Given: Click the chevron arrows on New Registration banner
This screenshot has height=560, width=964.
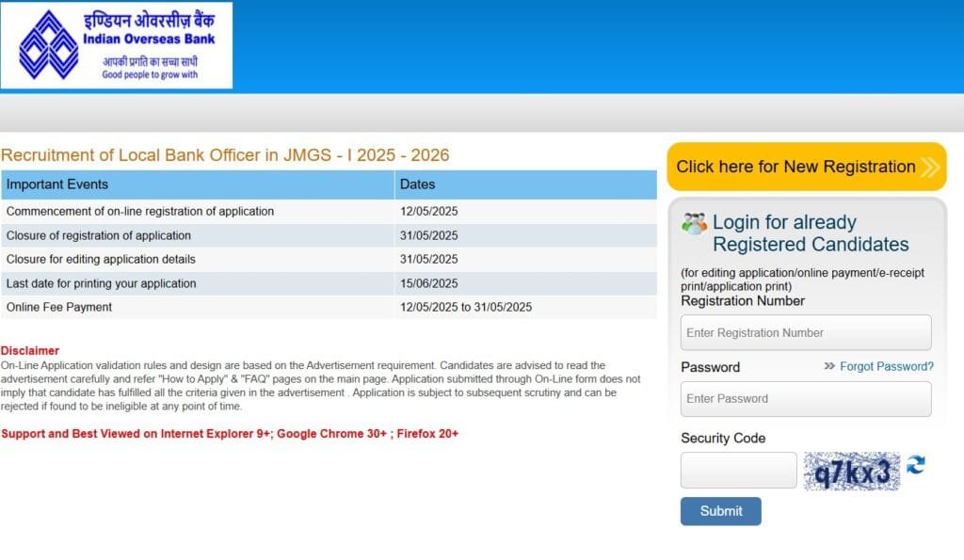Looking at the screenshot, I should pyautogui.click(x=929, y=168).
